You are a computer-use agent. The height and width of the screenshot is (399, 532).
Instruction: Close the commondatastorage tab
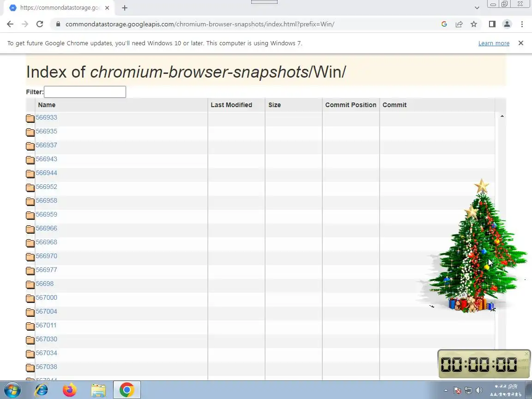(107, 7)
